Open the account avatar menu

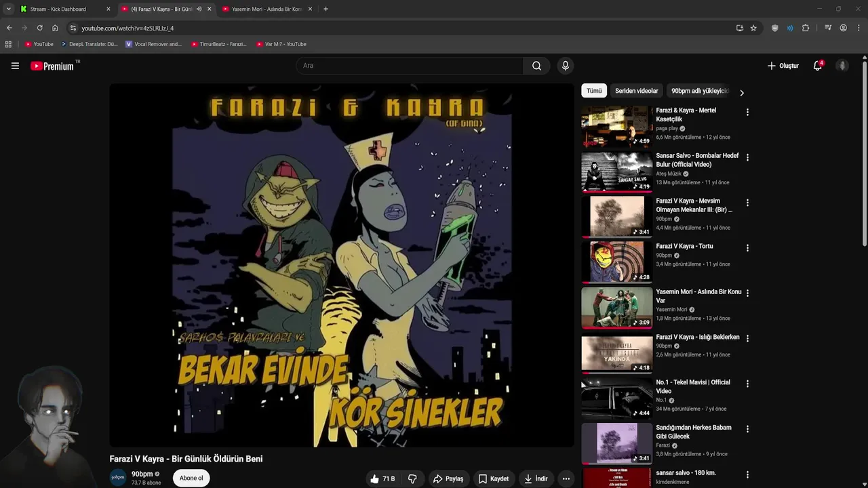coord(842,66)
